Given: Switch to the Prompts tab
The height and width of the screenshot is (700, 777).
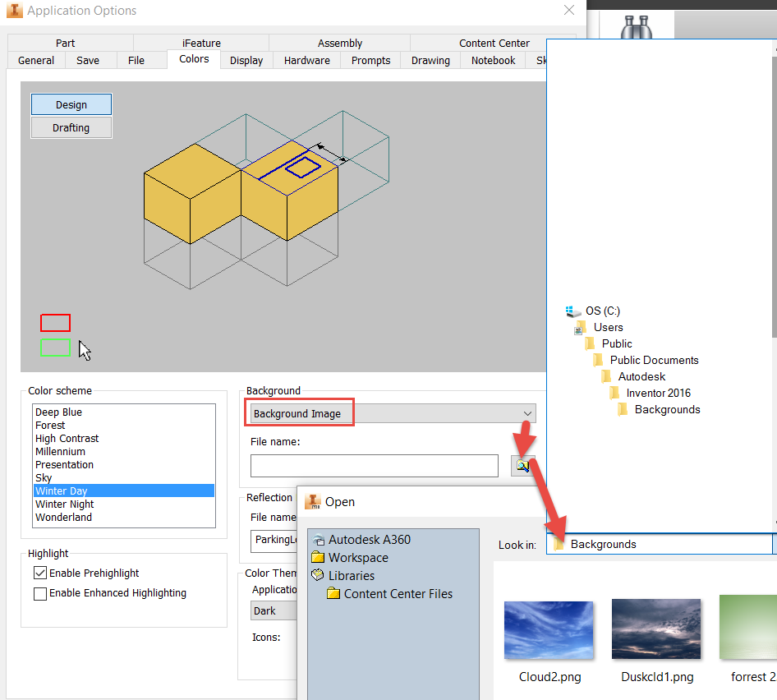Looking at the screenshot, I should click(370, 61).
